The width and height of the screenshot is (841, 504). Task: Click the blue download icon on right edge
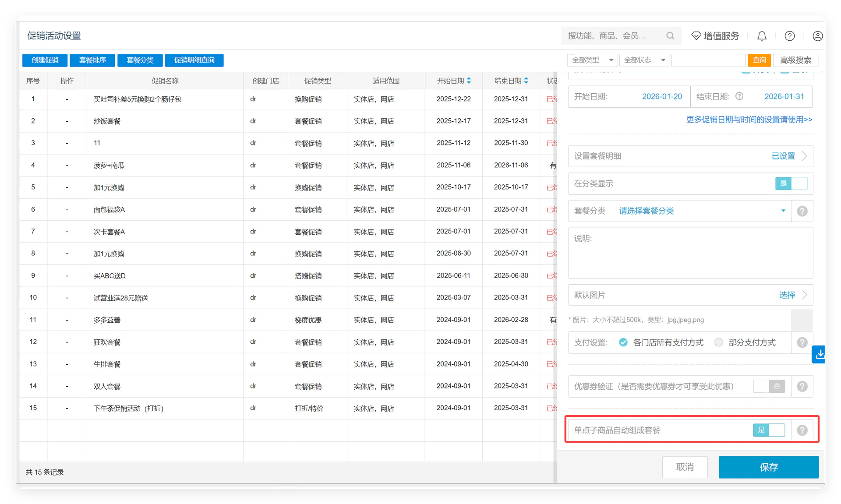[x=819, y=354]
